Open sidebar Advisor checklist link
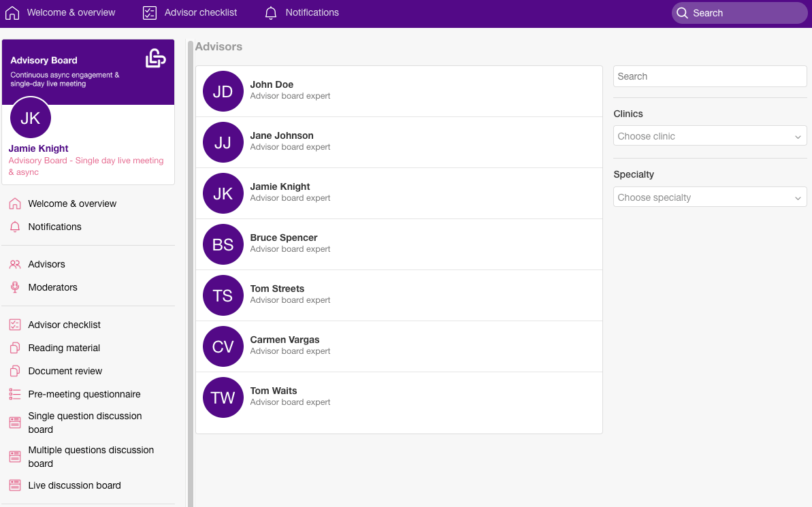This screenshot has width=812, height=507. pos(64,325)
